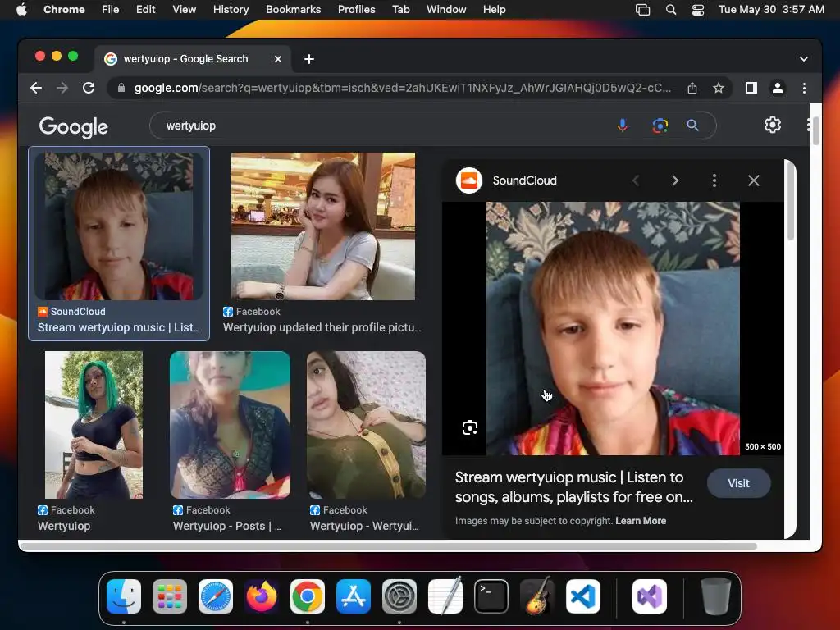
Task: Open the History menu
Action: [x=231, y=10]
